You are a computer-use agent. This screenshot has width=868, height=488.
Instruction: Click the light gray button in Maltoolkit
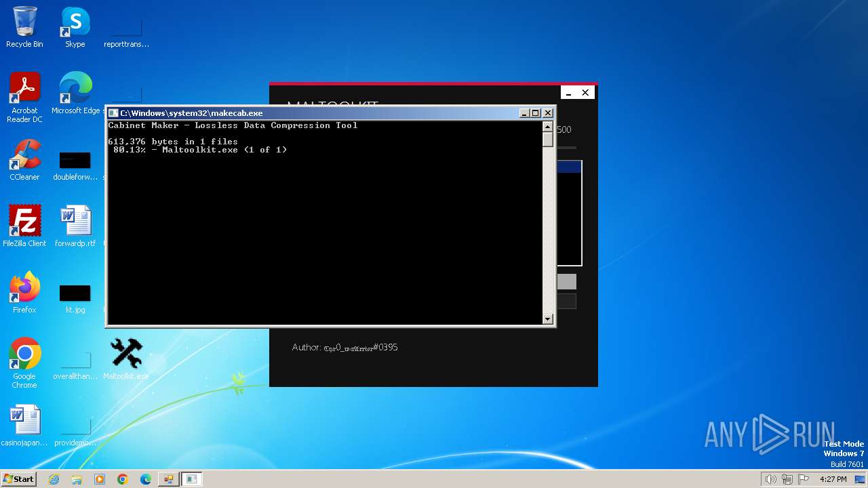tap(567, 282)
